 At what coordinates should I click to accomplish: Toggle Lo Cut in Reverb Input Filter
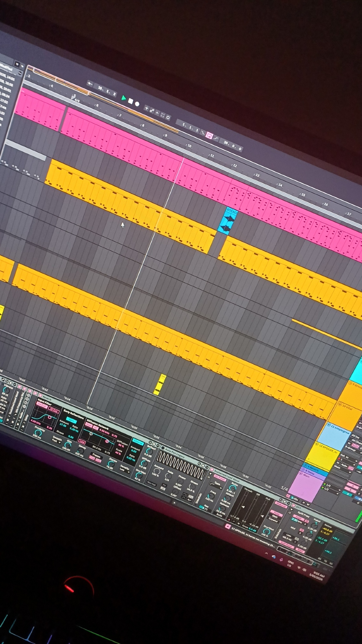tap(42, 406)
